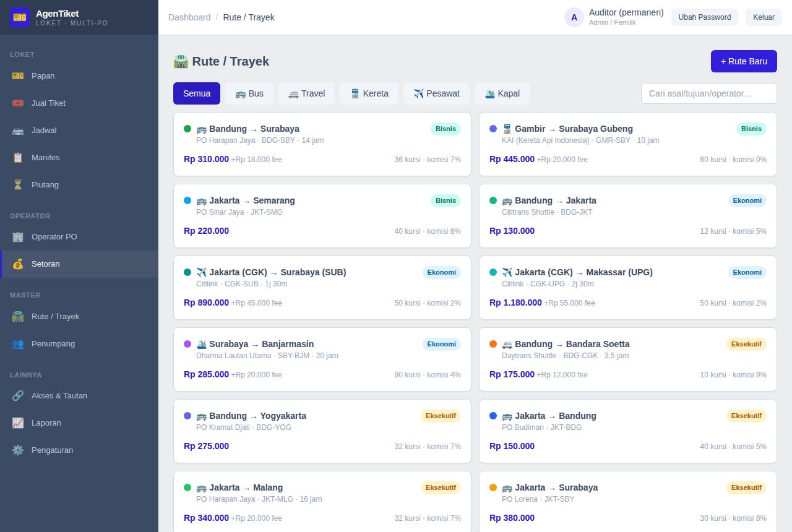792x532 pixels.
Task: Click the bus icon on Bandung → Yogyakarta card
Action: pos(202,416)
